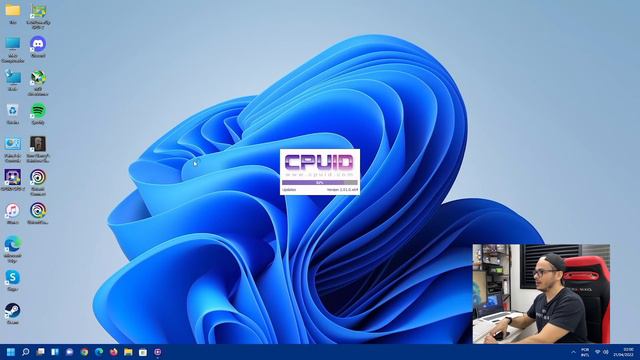The width and height of the screenshot is (640, 360).
Task: Launch Skype from the desktop
Action: [x=13, y=278]
